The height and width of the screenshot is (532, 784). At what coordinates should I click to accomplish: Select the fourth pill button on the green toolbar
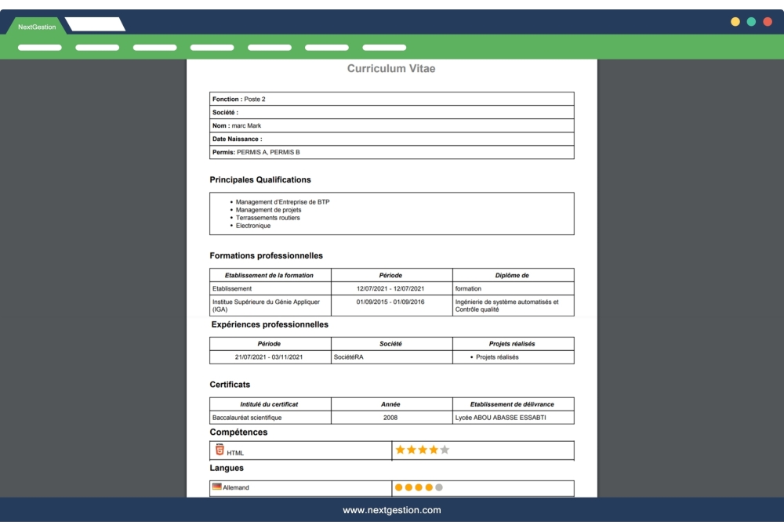(212, 47)
